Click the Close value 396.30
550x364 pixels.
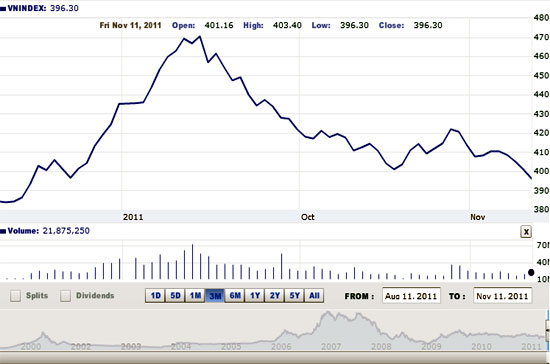point(428,25)
